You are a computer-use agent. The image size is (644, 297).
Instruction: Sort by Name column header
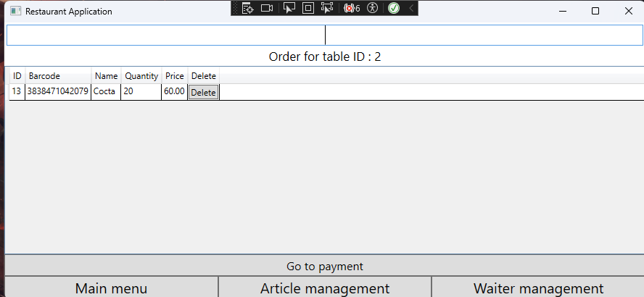coord(106,76)
